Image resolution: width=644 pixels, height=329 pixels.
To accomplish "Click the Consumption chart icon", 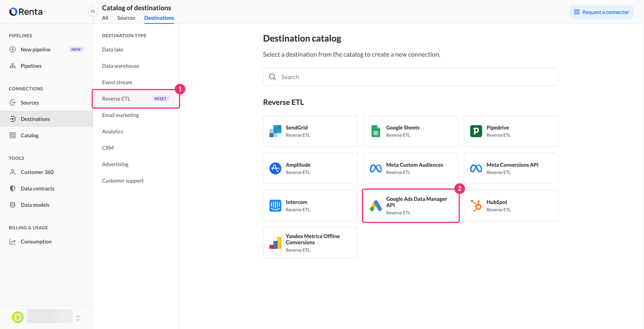I will pos(13,242).
